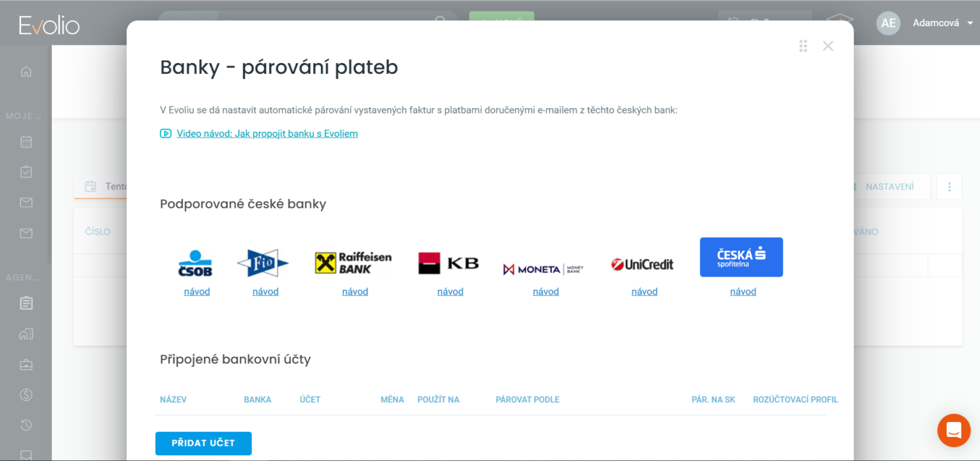Click the Moneta Money Bank logo
Screen dimensions: 980x461
(543, 269)
